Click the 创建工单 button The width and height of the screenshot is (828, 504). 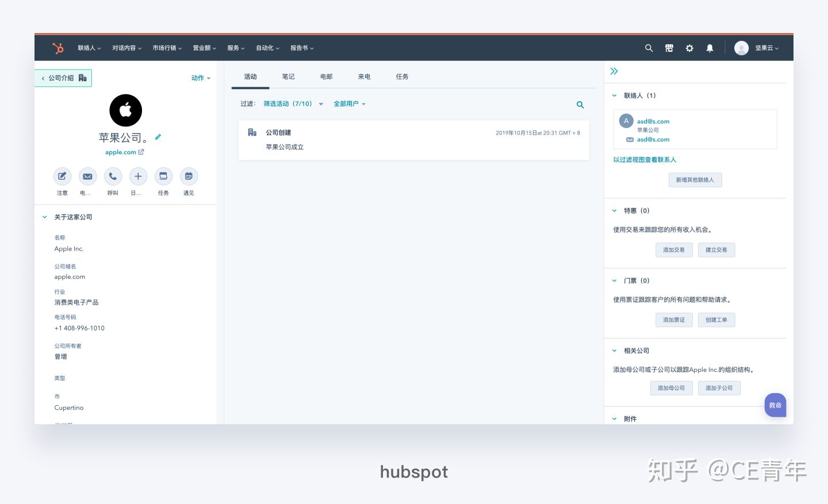[x=716, y=320]
